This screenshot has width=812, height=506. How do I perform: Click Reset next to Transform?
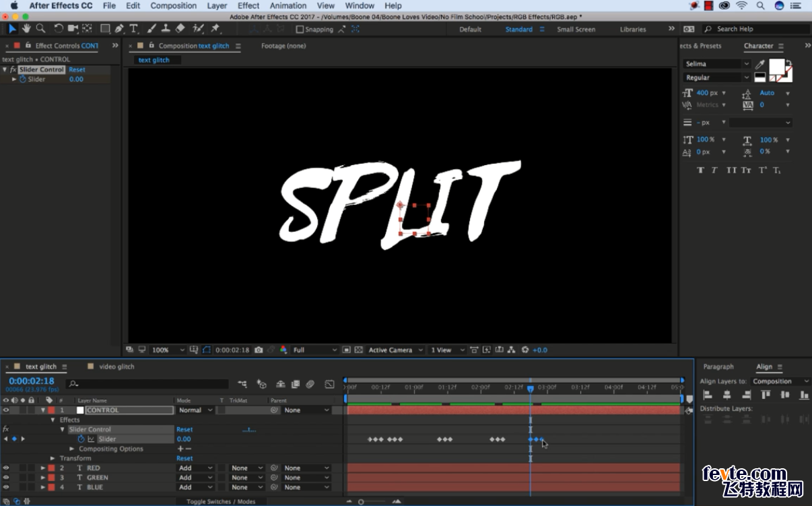coord(184,458)
